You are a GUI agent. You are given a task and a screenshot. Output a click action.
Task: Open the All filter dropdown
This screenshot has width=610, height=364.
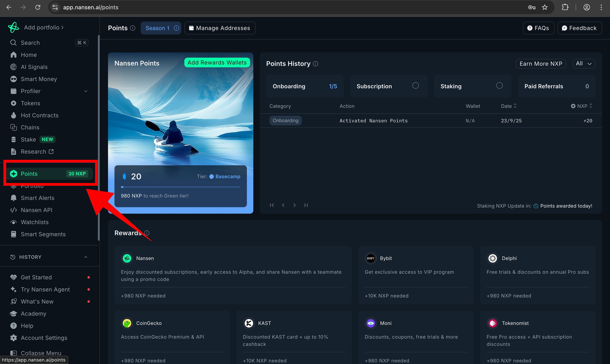(584, 64)
